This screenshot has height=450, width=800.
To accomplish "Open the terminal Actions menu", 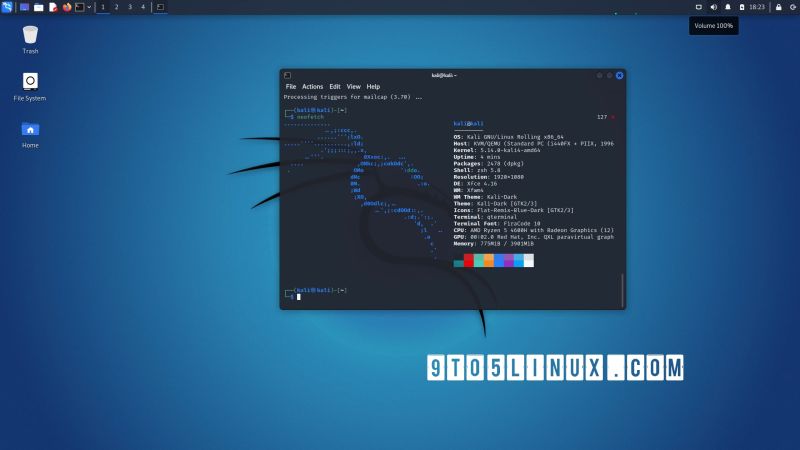I will point(312,87).
